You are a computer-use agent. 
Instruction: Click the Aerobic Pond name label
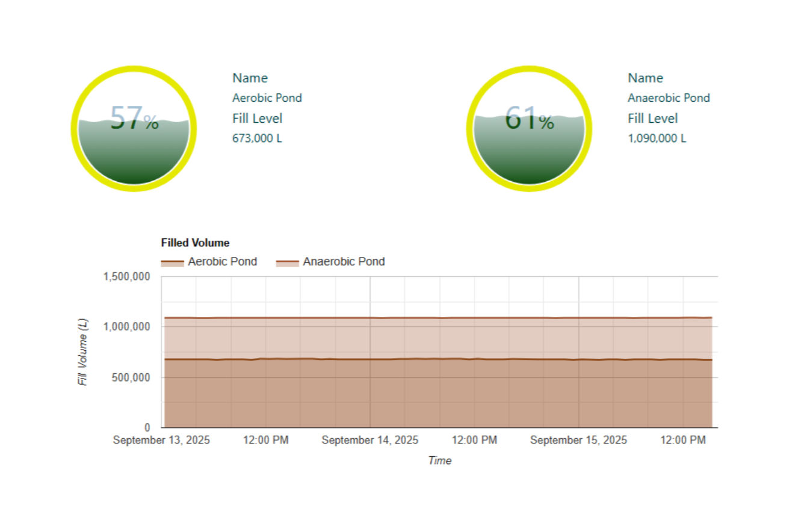coord(267,98)
